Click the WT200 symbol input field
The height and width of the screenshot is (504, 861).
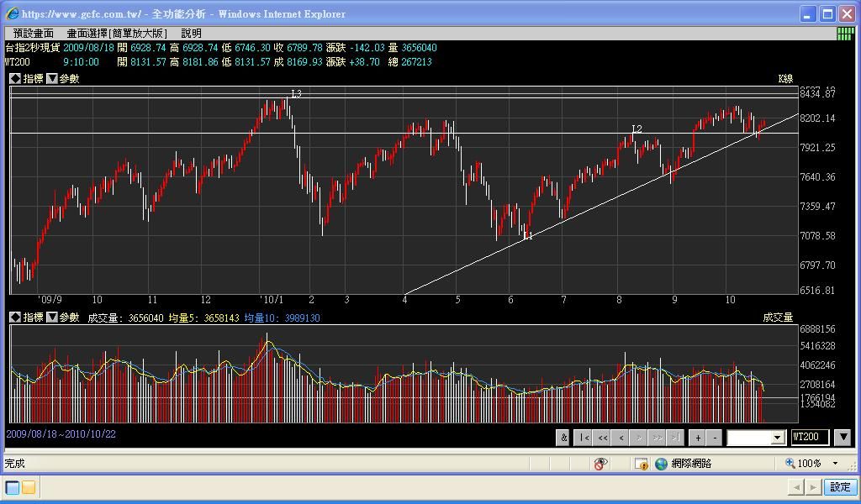pyautogui.click(x=810, y=437)
